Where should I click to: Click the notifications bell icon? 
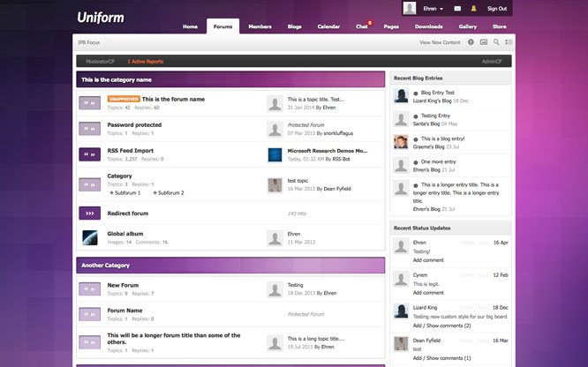pyautogui.click(x=474, y=9)
